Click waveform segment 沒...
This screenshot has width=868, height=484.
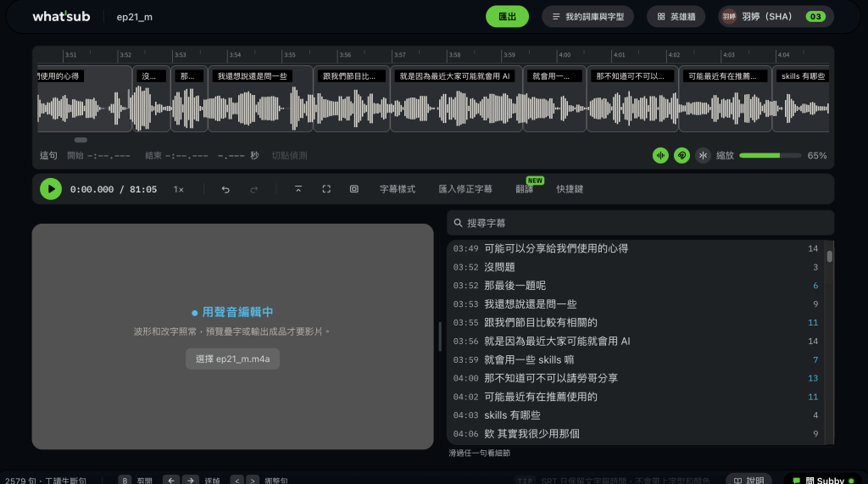pos(152,98)
